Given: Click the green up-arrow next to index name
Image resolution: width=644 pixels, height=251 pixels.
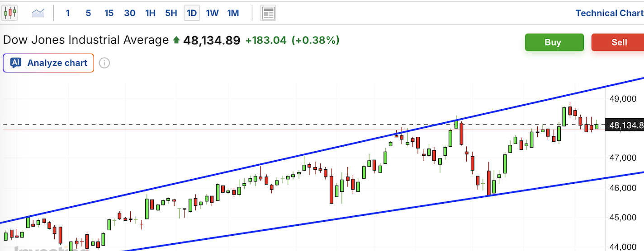Looking at the screenshot, I should pos(176,41).
